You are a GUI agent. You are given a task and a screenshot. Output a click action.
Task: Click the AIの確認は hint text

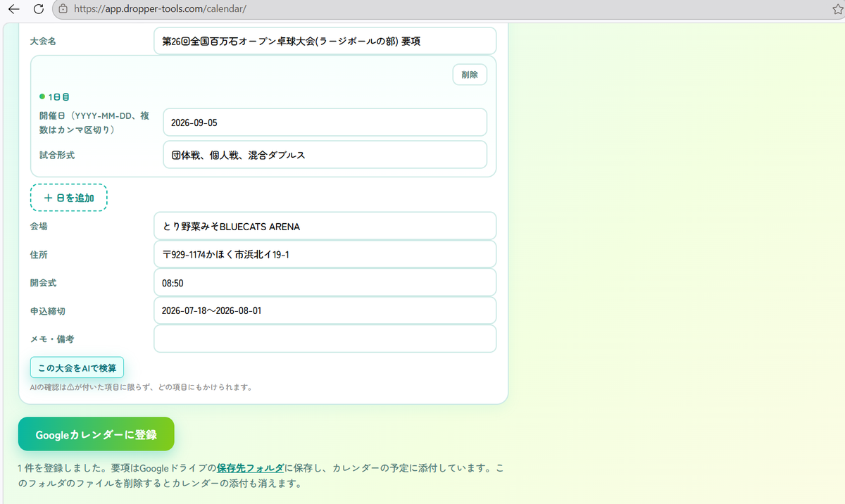[x=141, y=387]
